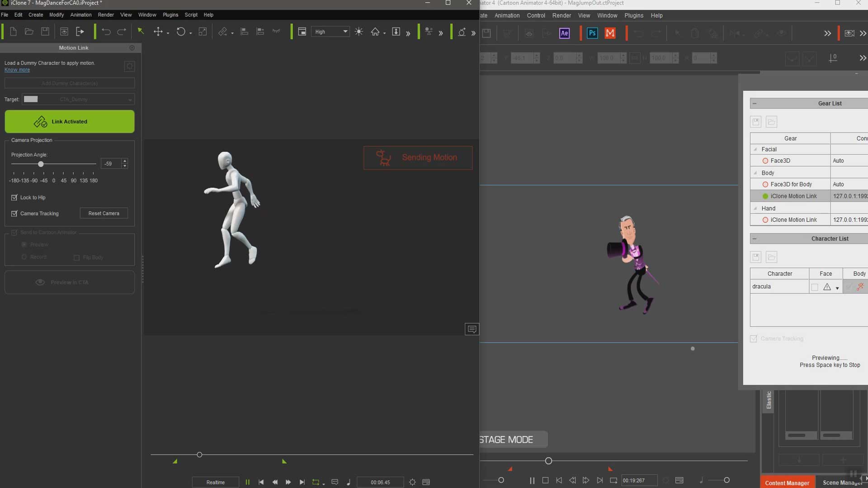
Task: Collapse the Character List section
Action: 755,239
